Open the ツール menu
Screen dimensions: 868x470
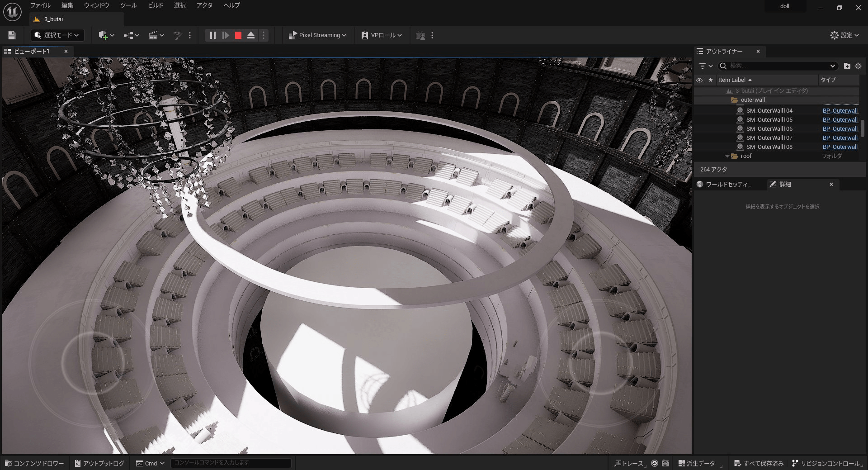pos(128,5)
